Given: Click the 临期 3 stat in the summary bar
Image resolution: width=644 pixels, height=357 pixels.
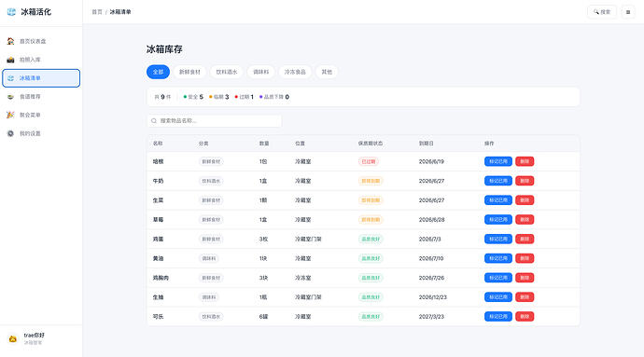Looking at the screenshot, I should point(219,97).
